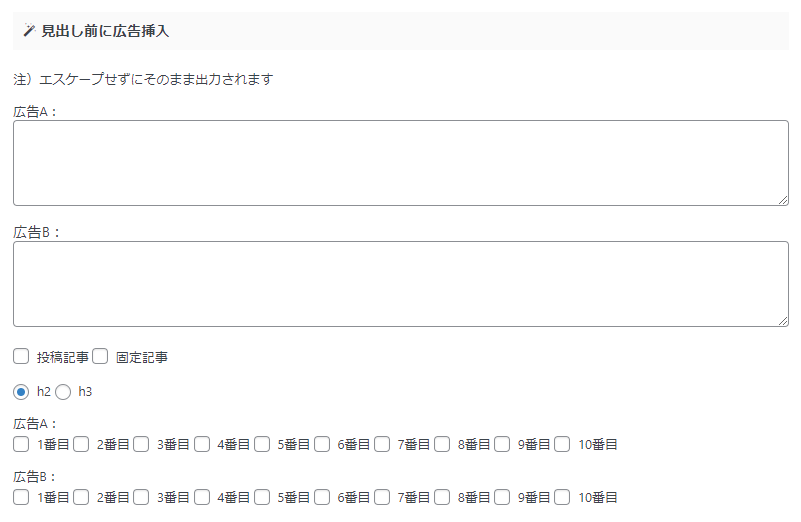Click the magic wand icon beside 見出し前に広告挿入
Screen dimensions: 801x522
[x=29, y=31]
